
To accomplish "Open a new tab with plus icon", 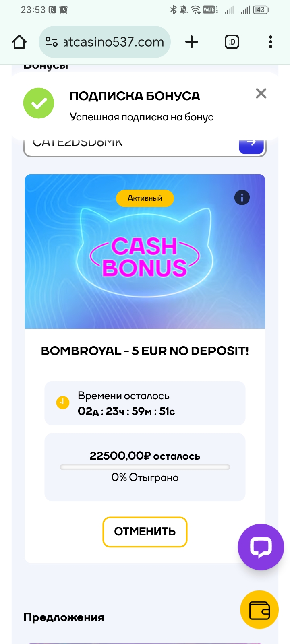I will (192, 42).
